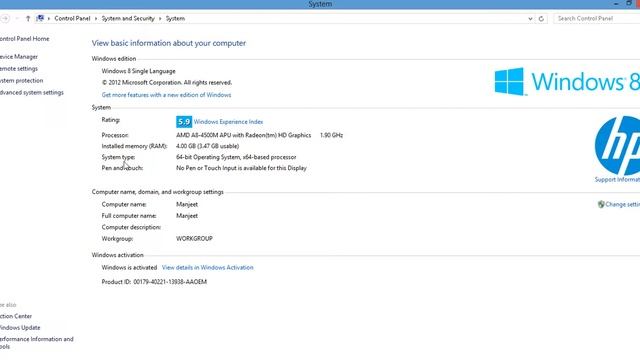Click Computer name value 'Manjeet'
The image size is (640, 360).
tap(187, 204)
